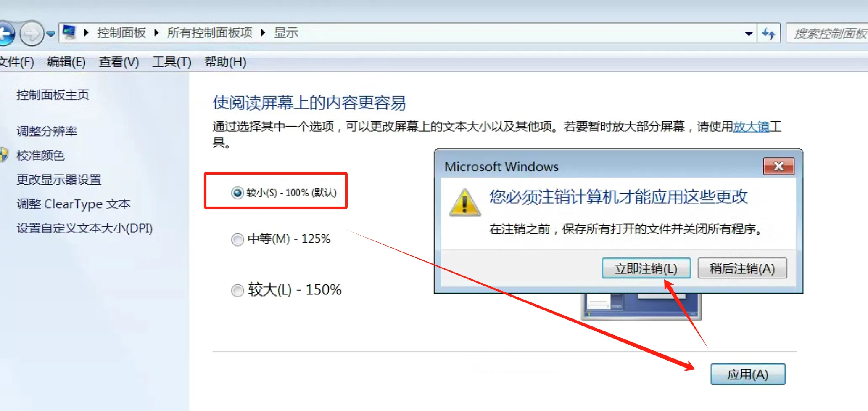Click the 应用(A) button

748,374
